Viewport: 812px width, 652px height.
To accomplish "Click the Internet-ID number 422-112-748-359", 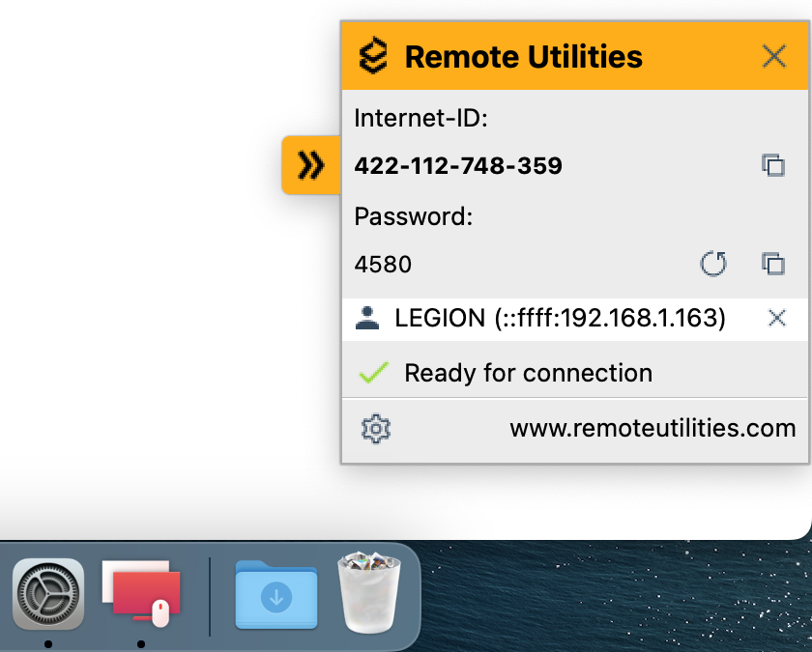I will point(458,166).
